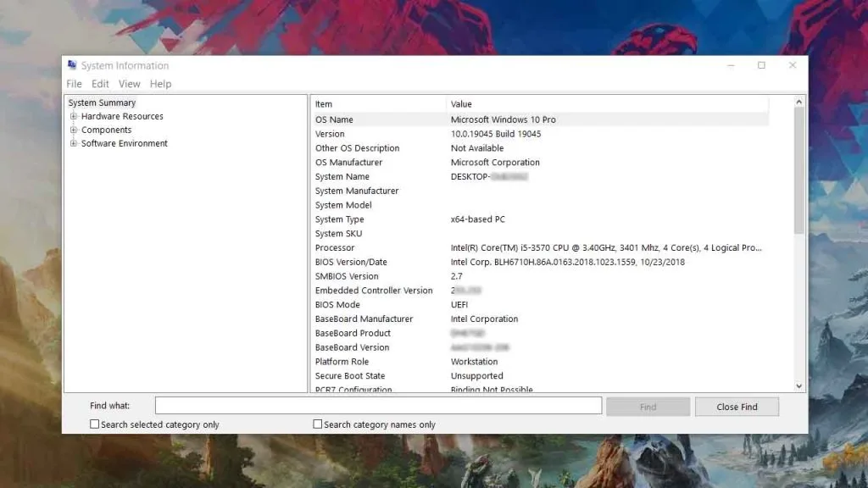Select the Microsoft Corporation value
868x488 pixels.
(495, 163)
